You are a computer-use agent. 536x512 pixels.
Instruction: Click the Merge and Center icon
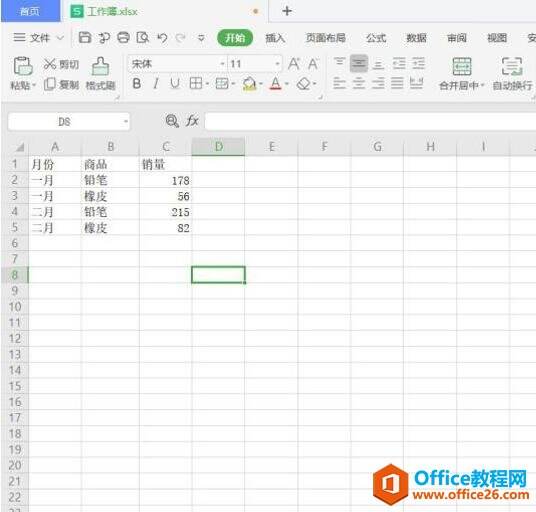(x=462, y=66)
